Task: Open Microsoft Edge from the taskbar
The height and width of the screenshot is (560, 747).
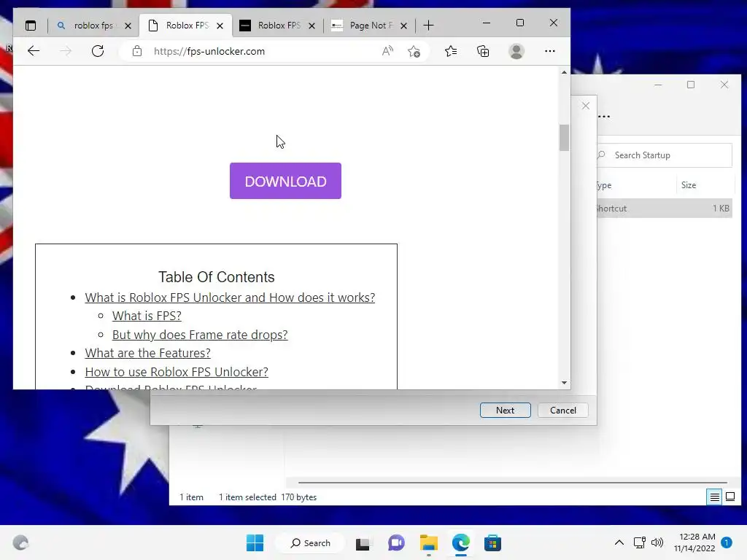Action: coord(461,542)
